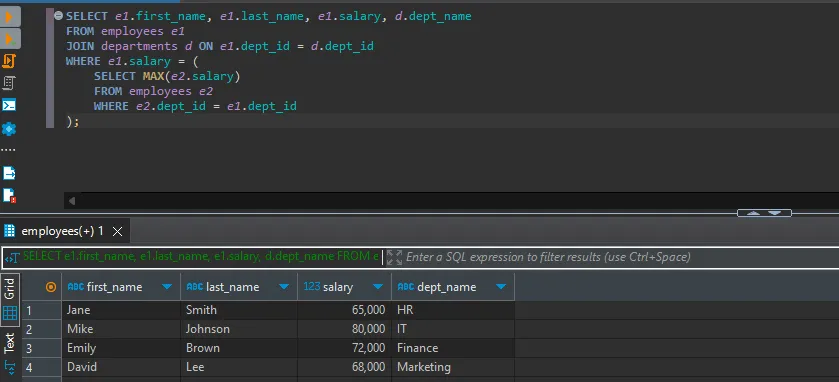
Task: Click the cell containing Lee
Action: click(239, 368)
